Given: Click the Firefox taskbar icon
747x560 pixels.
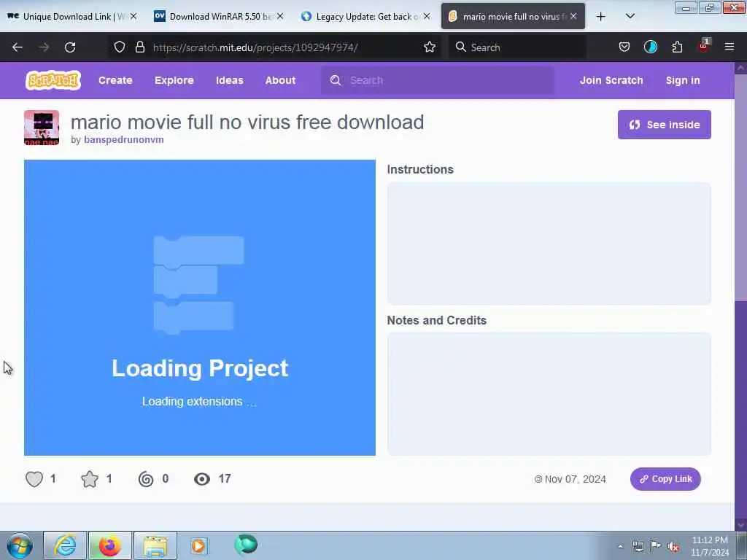Looking at the screenshot, I should pyautogui.click(x=109, y=545).
